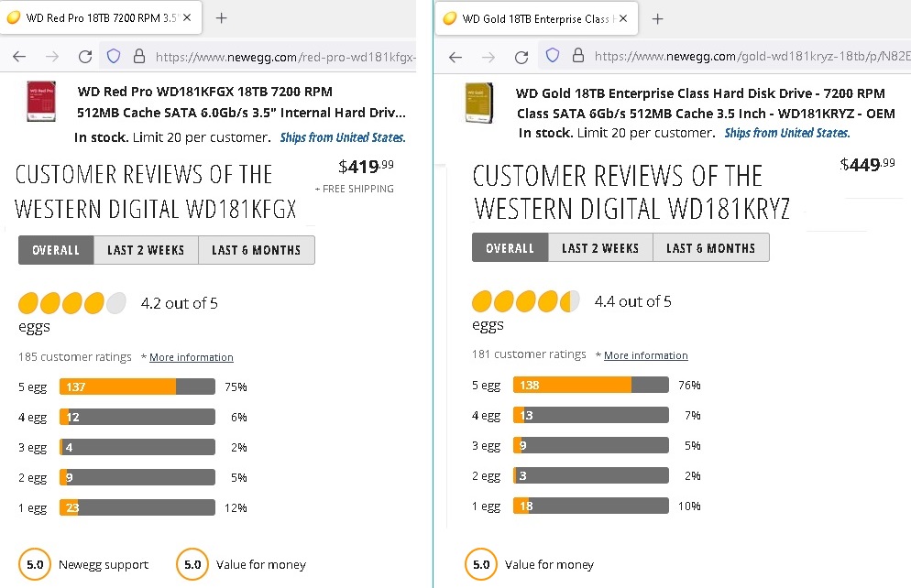Select WD Gold 18TB Enterprise browser tab
The width and height of the screenshot is (911, 588).
coord(536,18)
